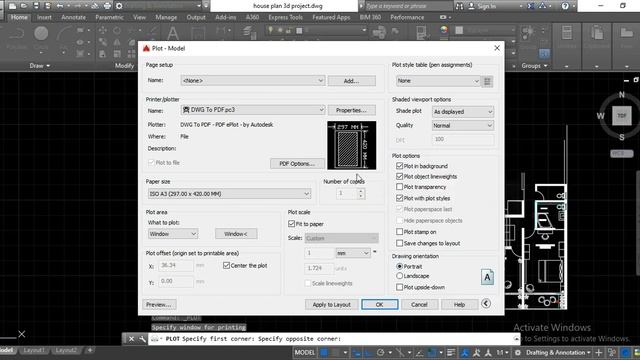Enable Plot stamp on checkbox
The height and width of the screenshot is (360, 640).
(400, 231)
